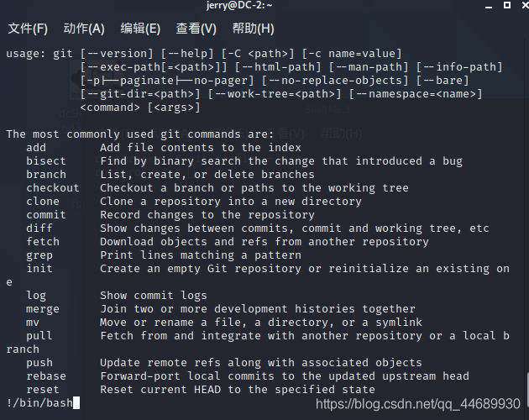Viewport: 529px width, 420px height.
Task: Click the 'fetch' command name
Action: pyautogui.click(x=43, y=242)
